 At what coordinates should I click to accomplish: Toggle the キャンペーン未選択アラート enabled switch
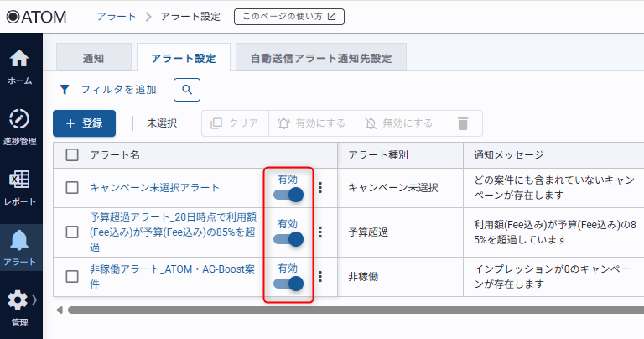288,195
